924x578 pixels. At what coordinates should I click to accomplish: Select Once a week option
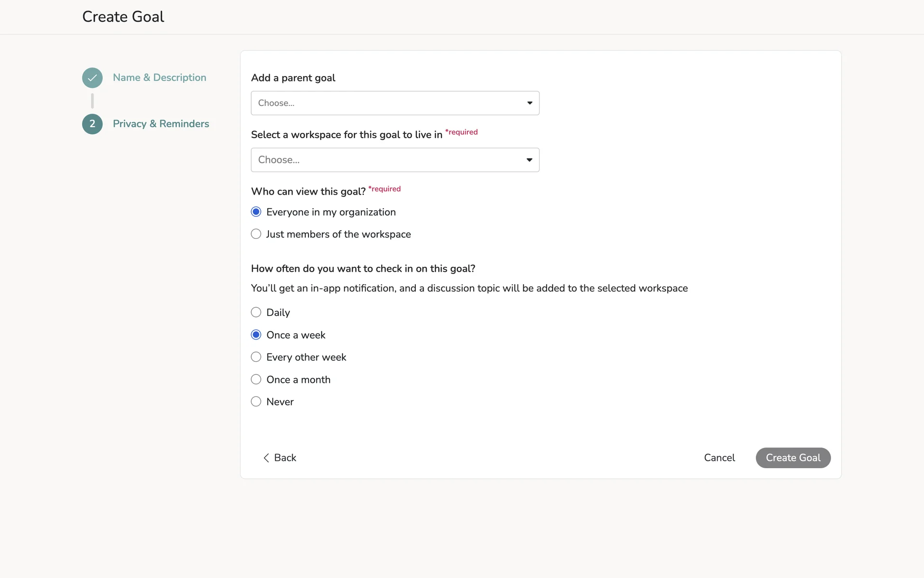point(256,335)
